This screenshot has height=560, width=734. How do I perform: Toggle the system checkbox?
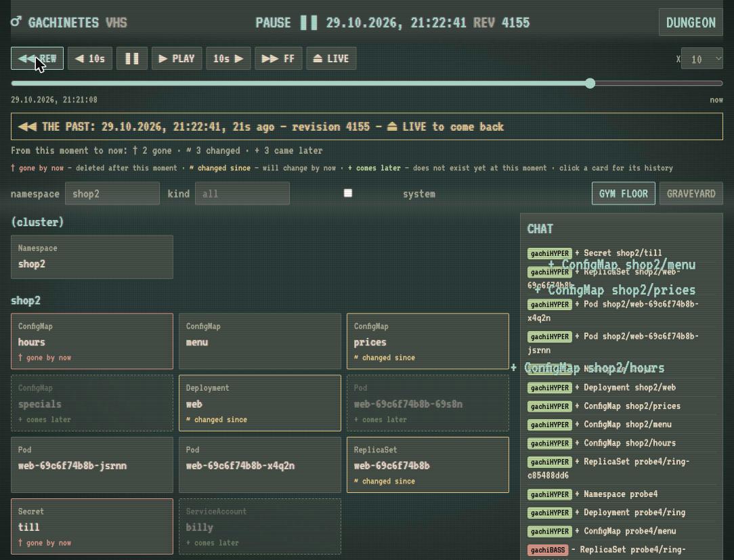coord(348,193)
